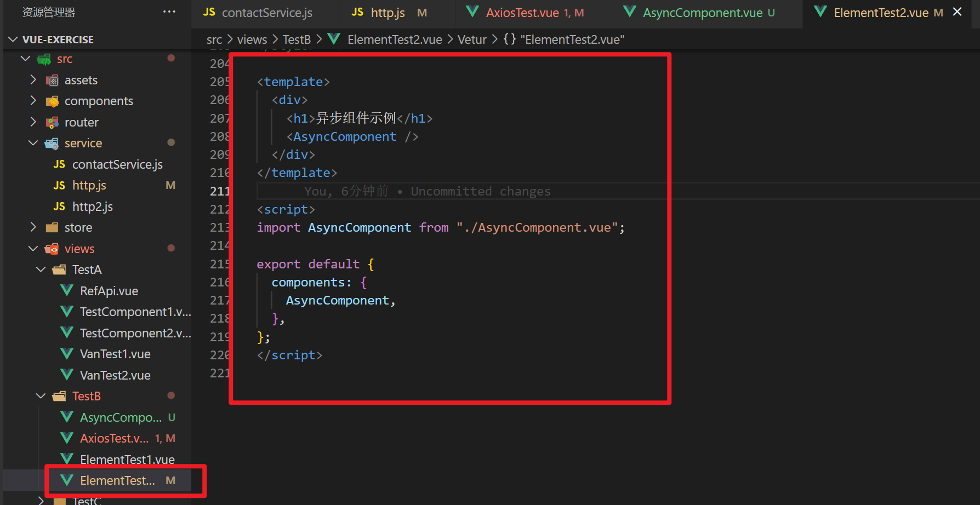This screenshot has height=505, width=980.
Task: Open RefApi.vue in the explorer
Action: click(x=109, y=291)
